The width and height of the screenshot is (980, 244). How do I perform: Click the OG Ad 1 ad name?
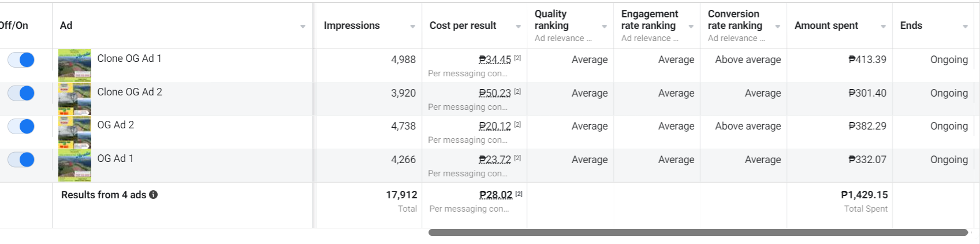115,158
